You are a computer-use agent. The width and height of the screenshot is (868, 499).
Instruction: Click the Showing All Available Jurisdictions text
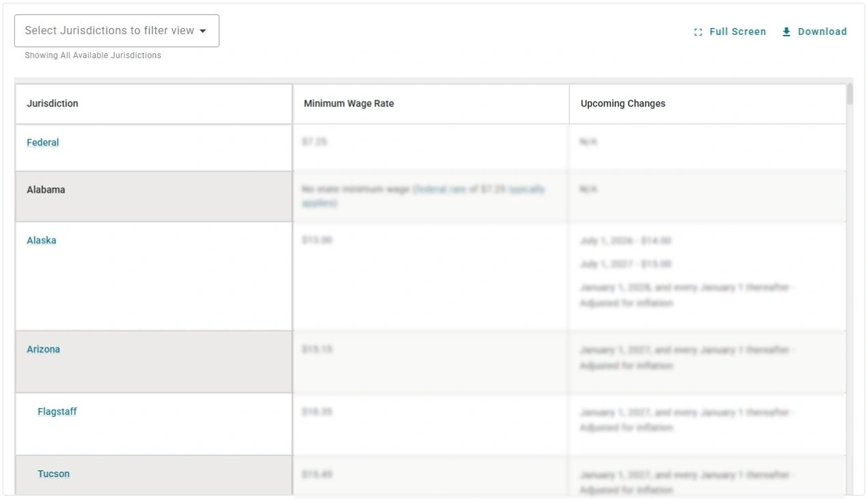click(93, 55)
